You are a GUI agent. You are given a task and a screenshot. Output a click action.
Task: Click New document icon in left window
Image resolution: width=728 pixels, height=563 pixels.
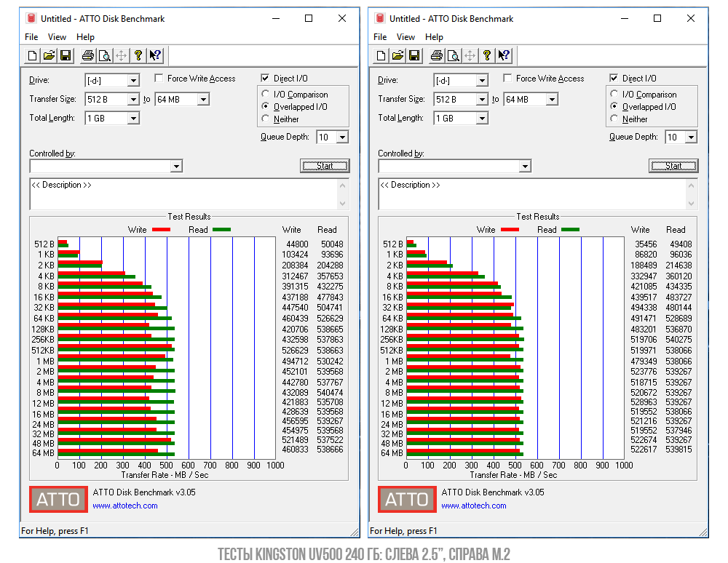point(32,56)
